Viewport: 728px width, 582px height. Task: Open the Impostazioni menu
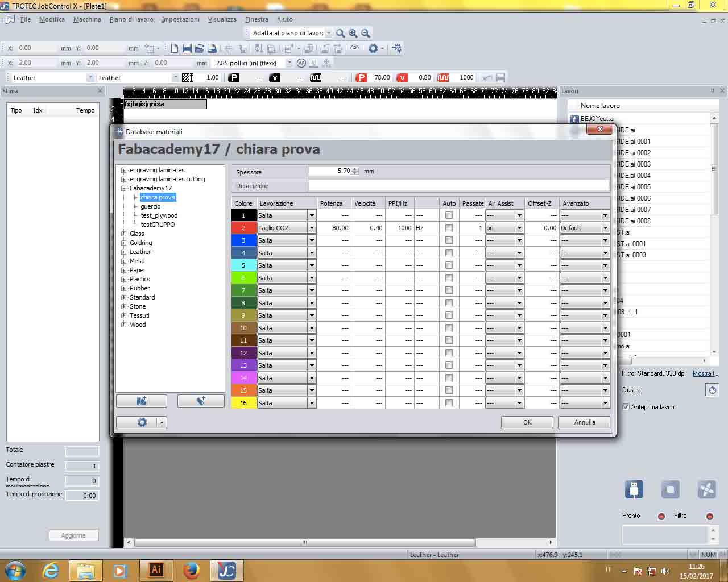[180, 19]
